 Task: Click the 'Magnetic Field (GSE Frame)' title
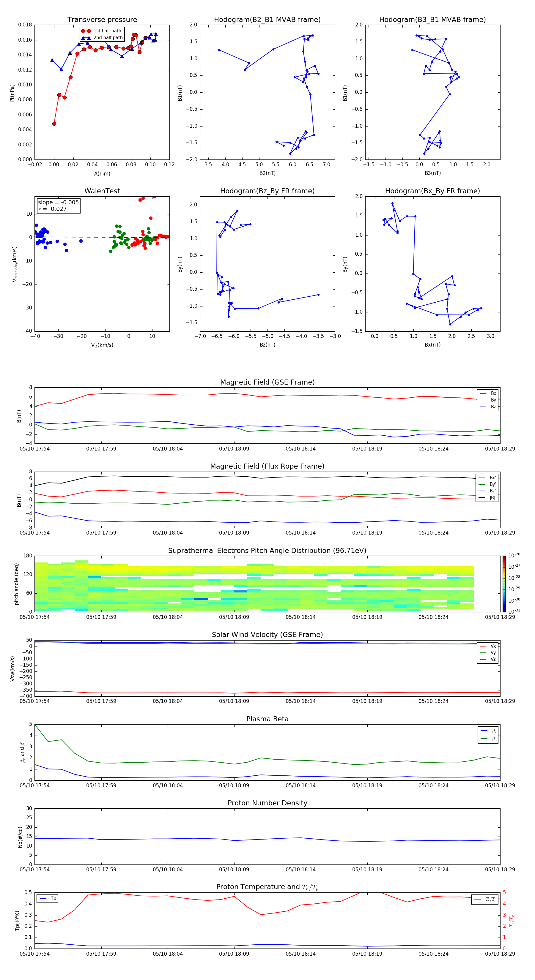tap(267, 382)
